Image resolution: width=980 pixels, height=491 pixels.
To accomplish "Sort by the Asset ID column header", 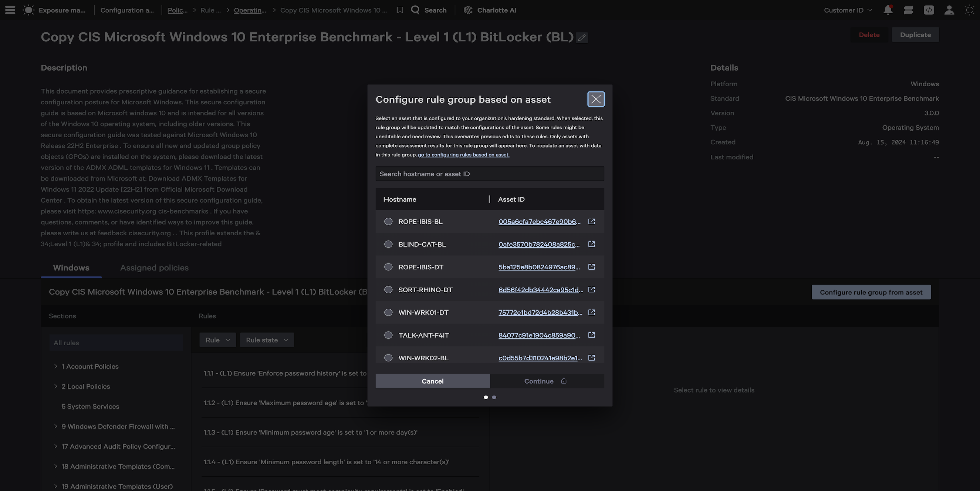I will 511,199.
